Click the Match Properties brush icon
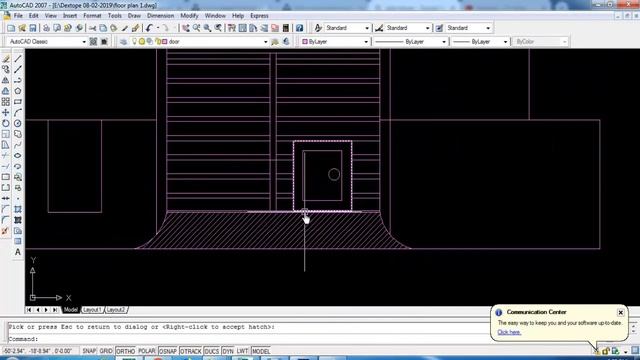 (136, 28)
